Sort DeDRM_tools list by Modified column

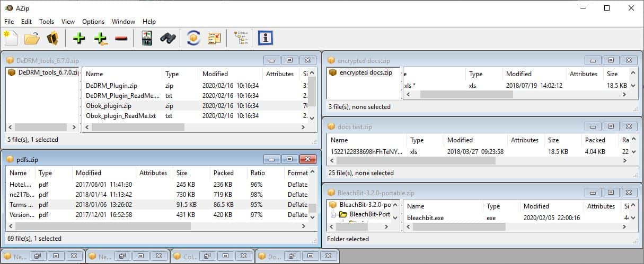[231, 74]
